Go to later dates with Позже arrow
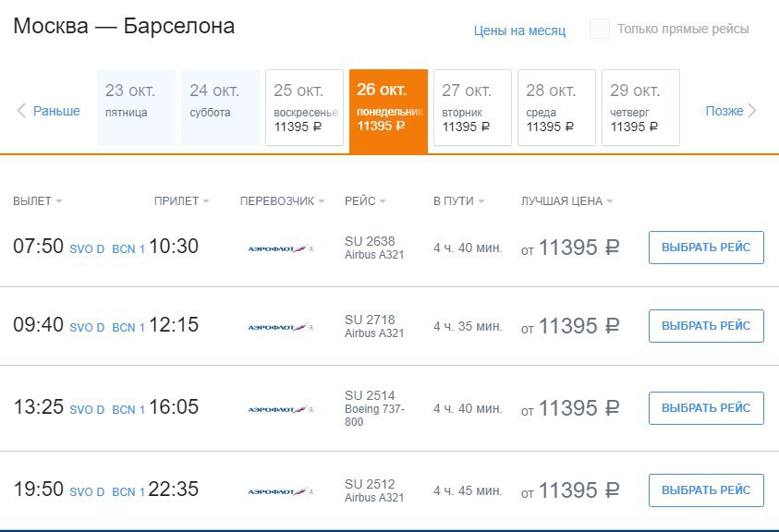 (x=730, y=110)
